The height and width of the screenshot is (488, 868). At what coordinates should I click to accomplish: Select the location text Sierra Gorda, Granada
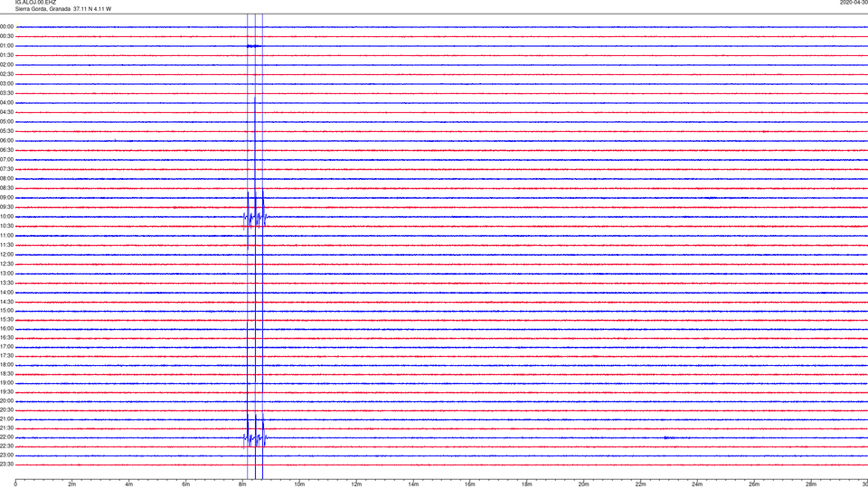coord(42,9)
